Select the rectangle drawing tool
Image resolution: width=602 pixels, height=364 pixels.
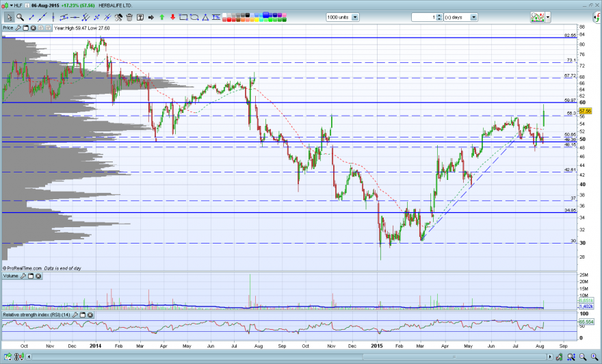point(183,17)
